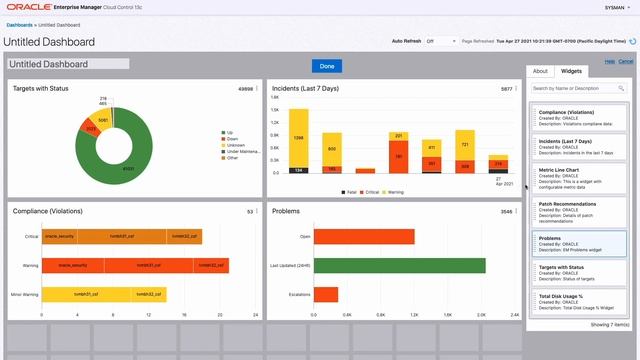Viewport: 640px width, 360px height.
Task: Grab the Total Disk Usage % drag handle
Action: click(535, 302)
